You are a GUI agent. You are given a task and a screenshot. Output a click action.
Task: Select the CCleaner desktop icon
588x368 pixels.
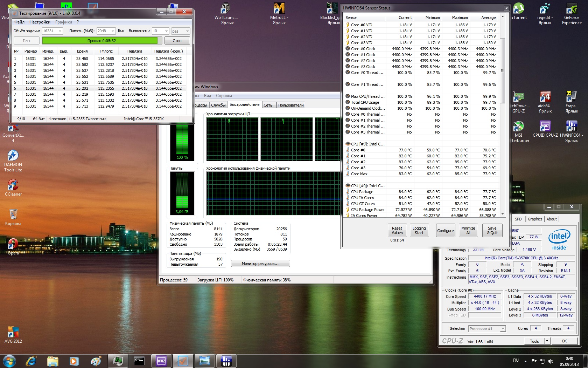click(13, 188)
